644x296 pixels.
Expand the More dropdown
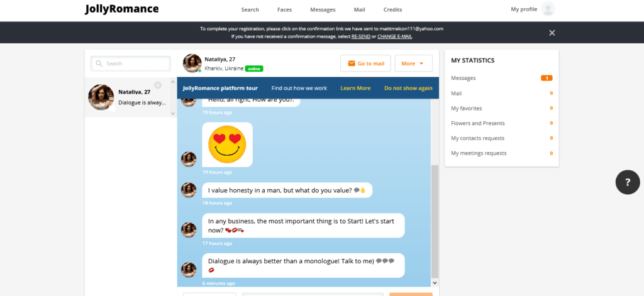(413, 63)
